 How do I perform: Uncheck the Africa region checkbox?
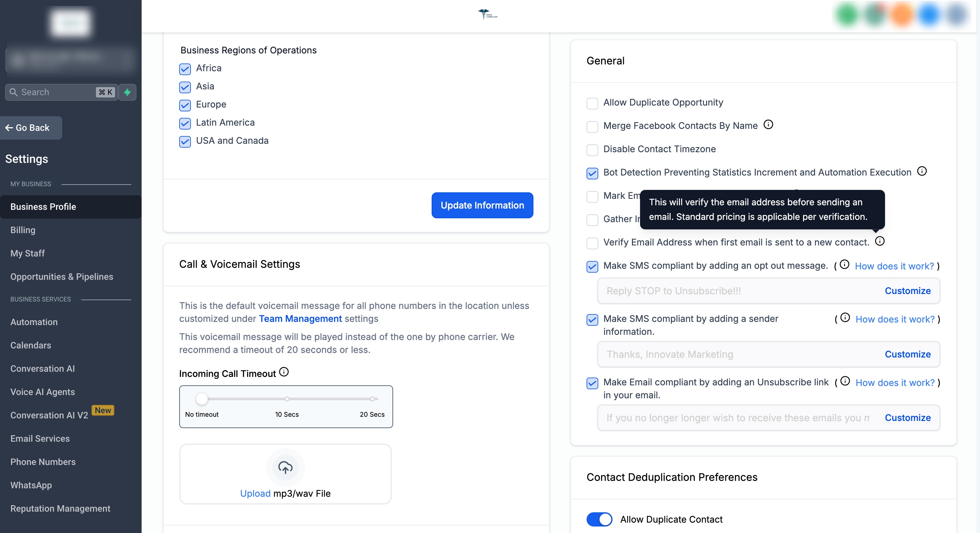click(x=185, y=69)
